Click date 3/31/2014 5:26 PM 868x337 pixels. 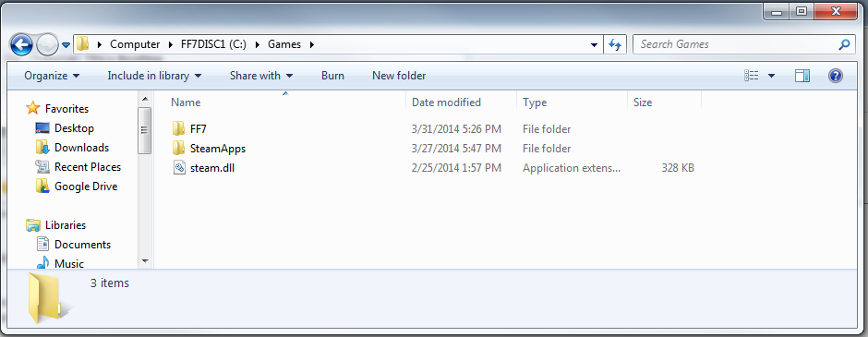point(457,129)
